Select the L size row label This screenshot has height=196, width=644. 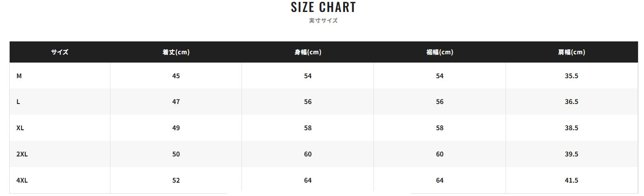(18, 102)
